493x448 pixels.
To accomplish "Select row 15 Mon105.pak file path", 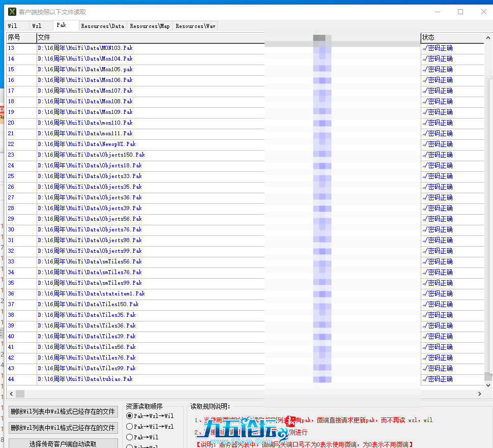I will 85,70.
